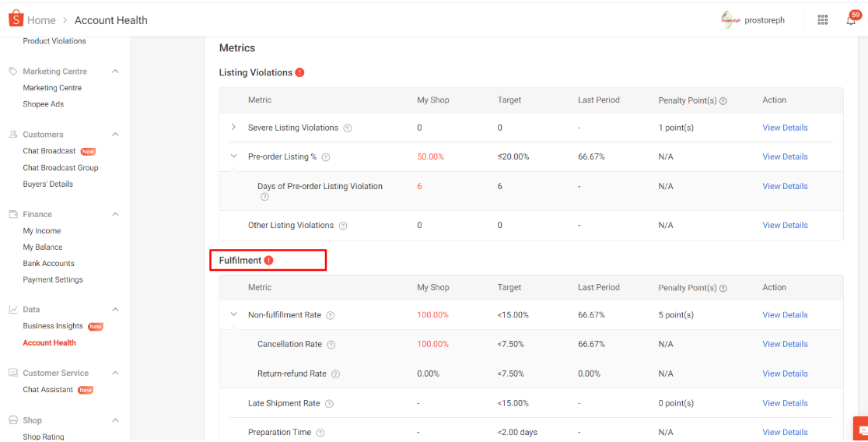Click the Finance wallet icon
This screenshot has width=868, height=442.
(13, 214)
